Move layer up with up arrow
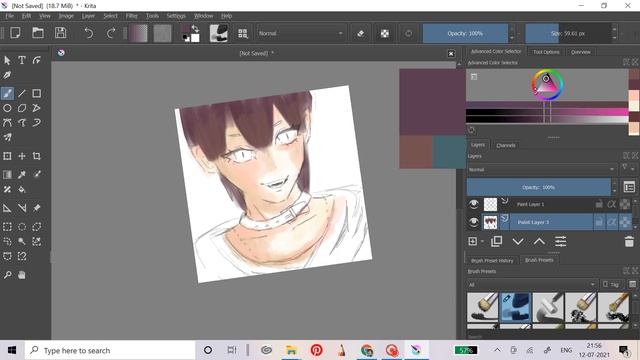This screenshot has height=360, width=640. [539, 242]
